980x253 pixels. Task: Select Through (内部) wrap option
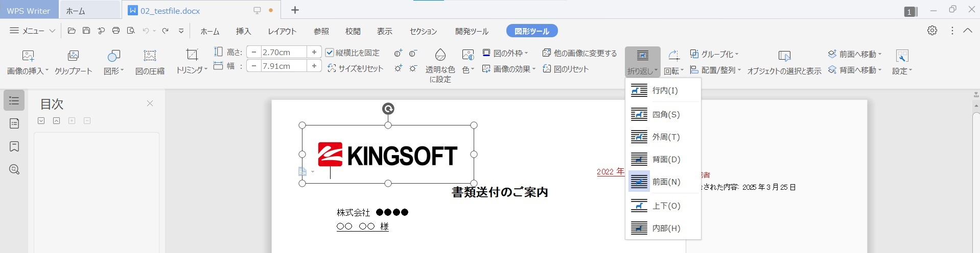(663, 228)
